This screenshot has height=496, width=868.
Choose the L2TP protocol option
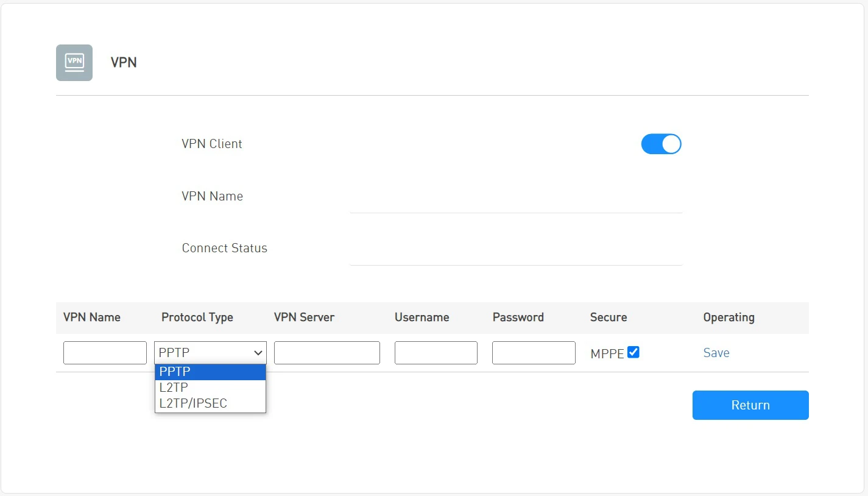[210, 388]
